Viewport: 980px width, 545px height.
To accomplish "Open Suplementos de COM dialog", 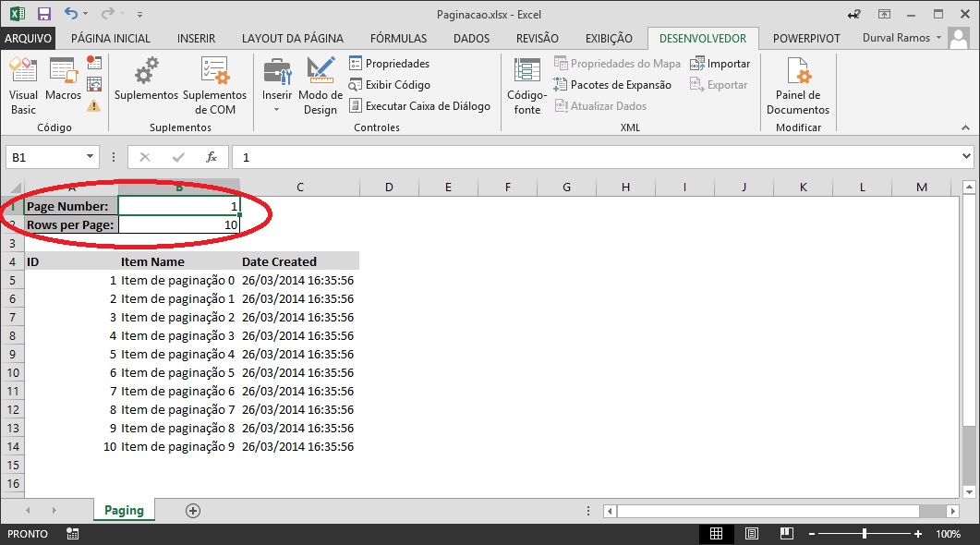I will [214, 86].
